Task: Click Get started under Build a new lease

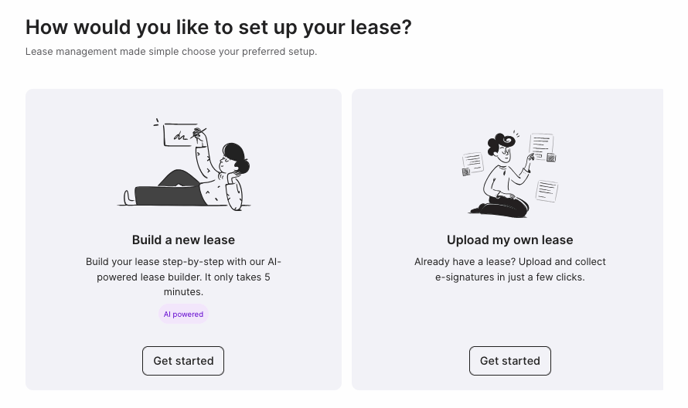Action: 183,361
